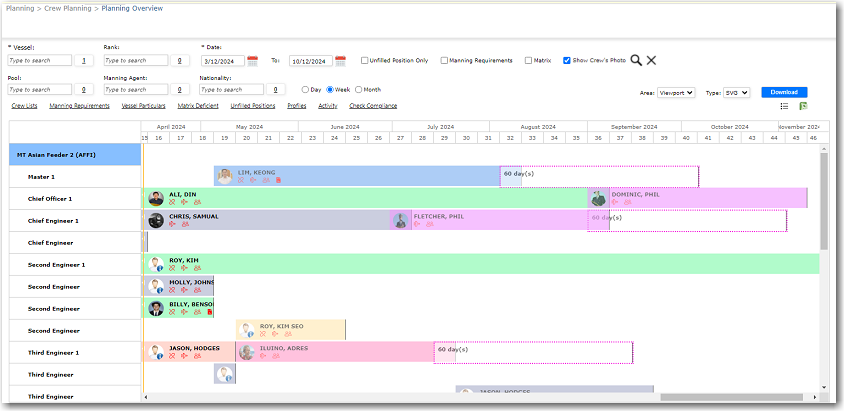Click the photo of ALI, DIN
The height and width of the screenshot is (411, 844).
[156, 198]
